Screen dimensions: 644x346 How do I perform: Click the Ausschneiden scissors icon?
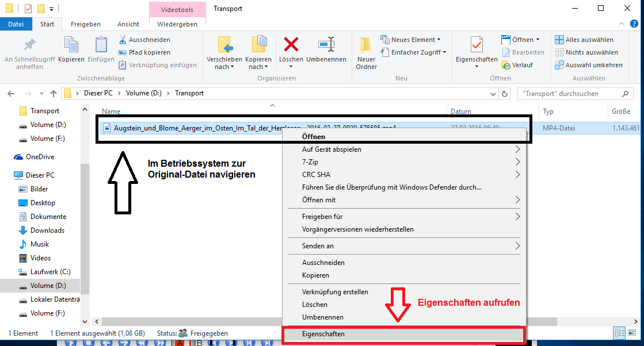[x=123, y=40]
